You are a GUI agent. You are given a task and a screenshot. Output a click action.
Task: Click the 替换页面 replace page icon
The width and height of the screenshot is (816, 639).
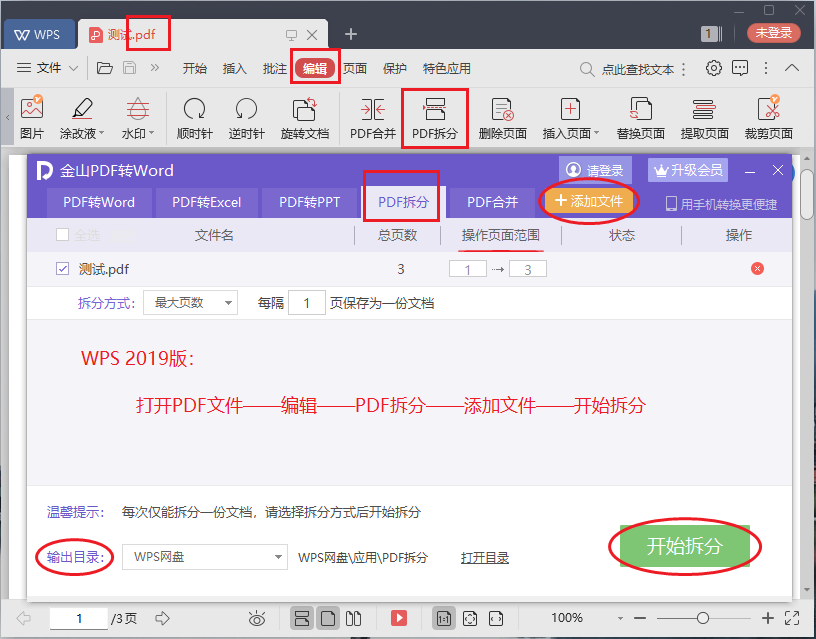click(640, 118)
